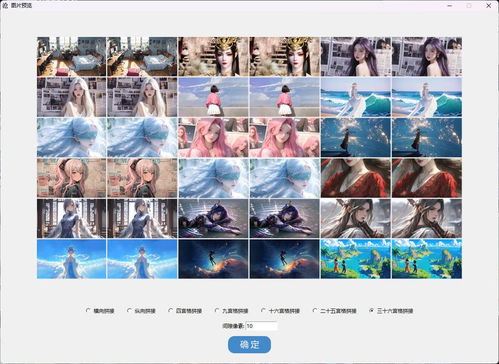Click the right red-dress woman thumbnail
The height and width of the screenshot is (364, 499).
click(x=427, y=178)
